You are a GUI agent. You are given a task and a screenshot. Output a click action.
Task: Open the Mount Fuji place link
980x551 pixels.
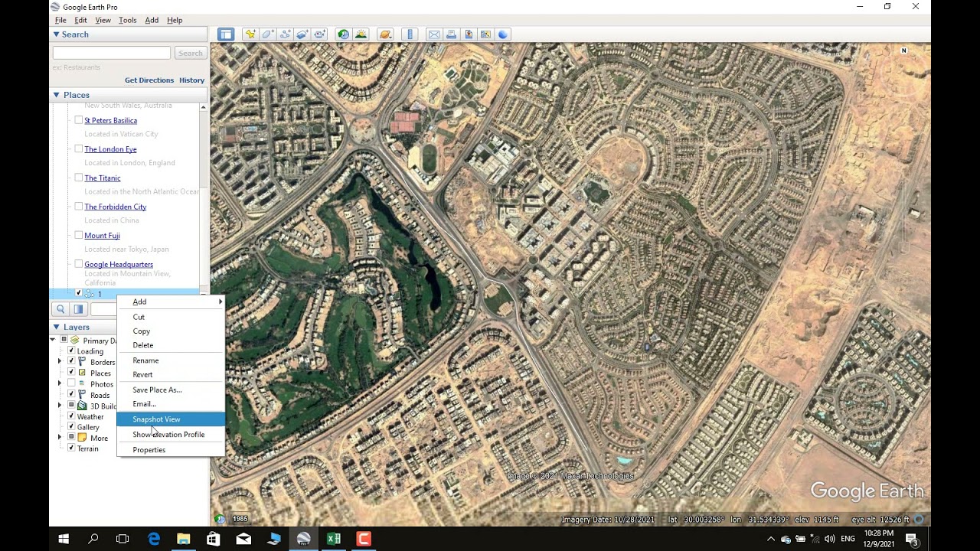coord(102,236)
